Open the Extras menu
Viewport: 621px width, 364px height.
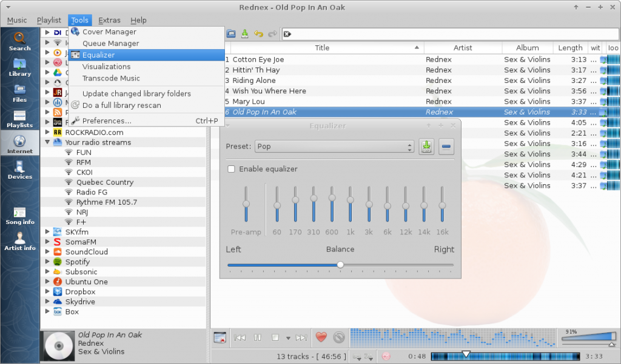coord(109,20)
